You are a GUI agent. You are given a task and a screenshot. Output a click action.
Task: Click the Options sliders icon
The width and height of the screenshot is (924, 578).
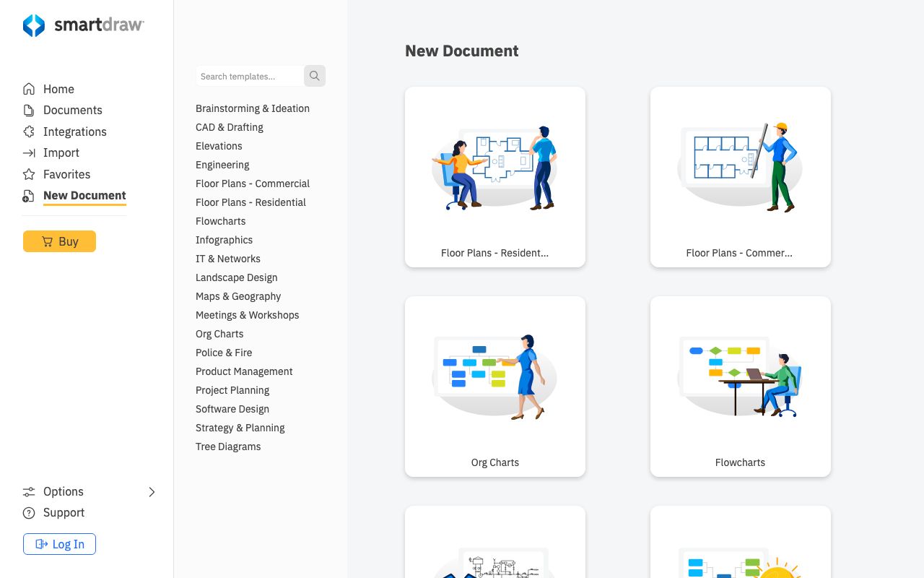(x=29, y=491)
